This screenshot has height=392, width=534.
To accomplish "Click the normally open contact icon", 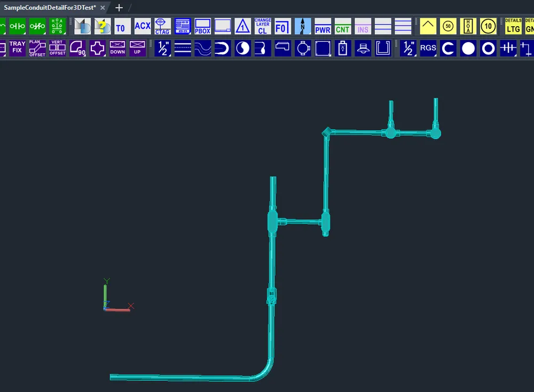I will 17,26.
